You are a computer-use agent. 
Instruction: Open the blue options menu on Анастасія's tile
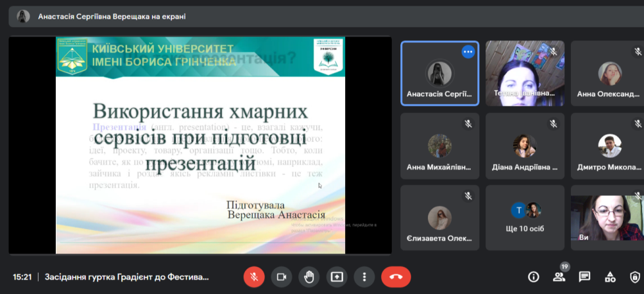(468, 52)
